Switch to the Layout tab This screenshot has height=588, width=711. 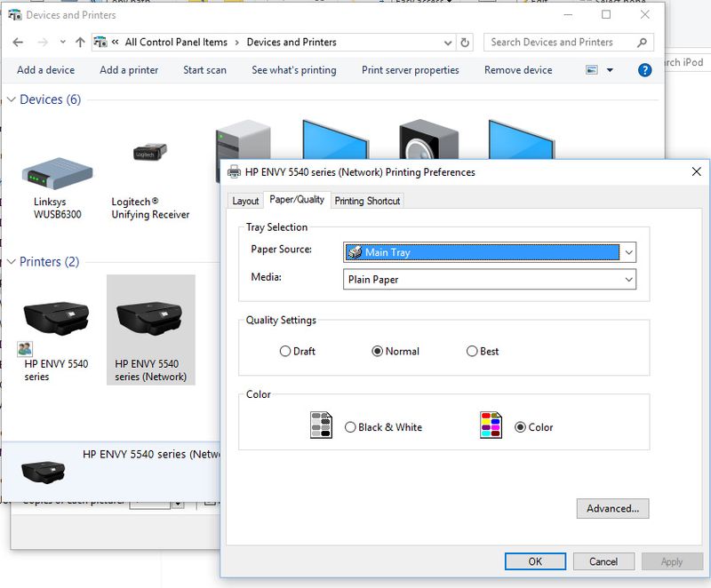tap(245, 201)
